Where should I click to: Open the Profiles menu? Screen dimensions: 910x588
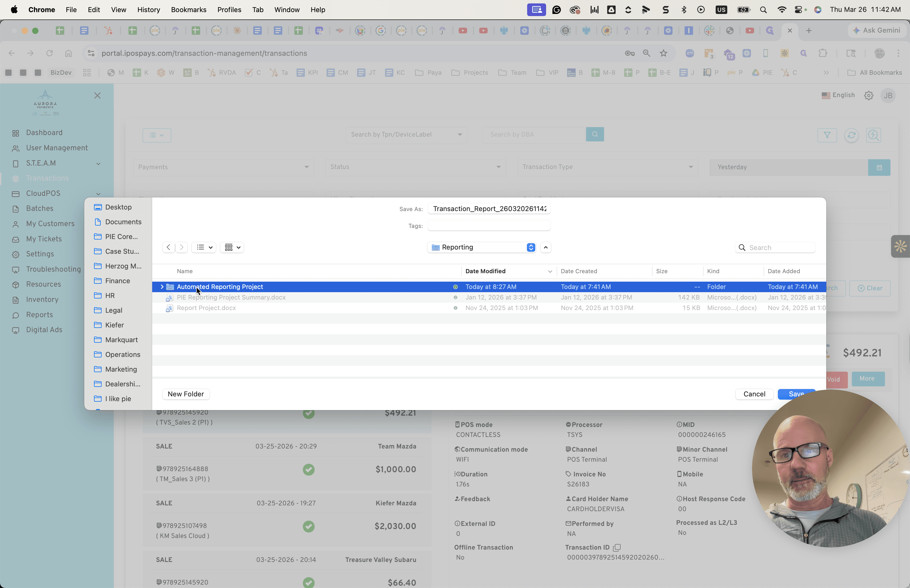(x=229, y=9)
